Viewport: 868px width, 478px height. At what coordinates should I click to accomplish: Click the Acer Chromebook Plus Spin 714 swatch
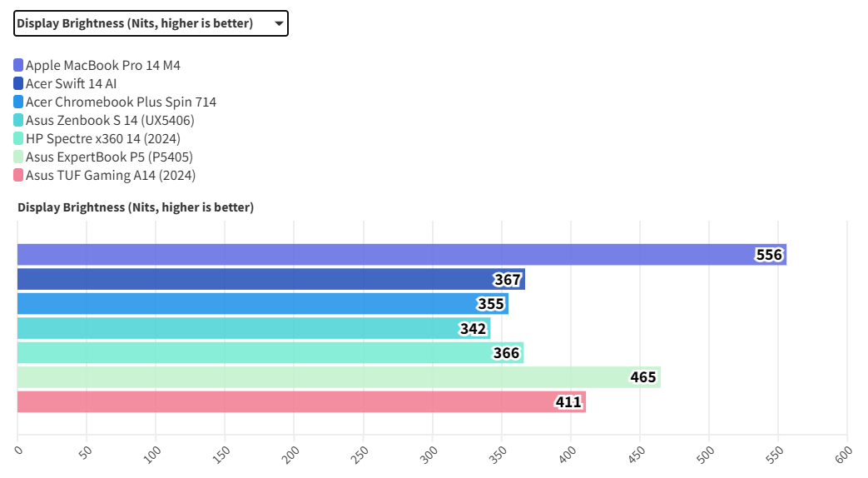(18, 102)
